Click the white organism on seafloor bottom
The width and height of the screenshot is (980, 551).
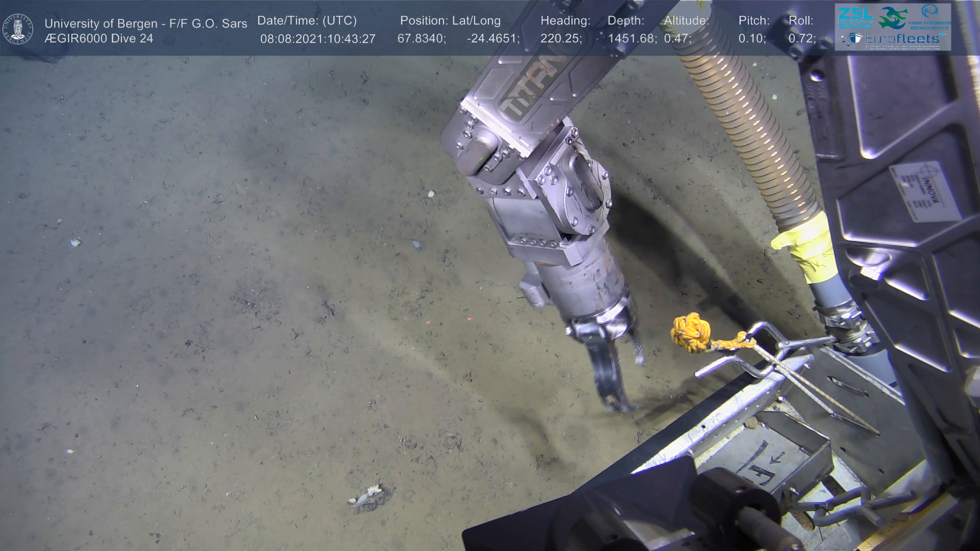367,493
